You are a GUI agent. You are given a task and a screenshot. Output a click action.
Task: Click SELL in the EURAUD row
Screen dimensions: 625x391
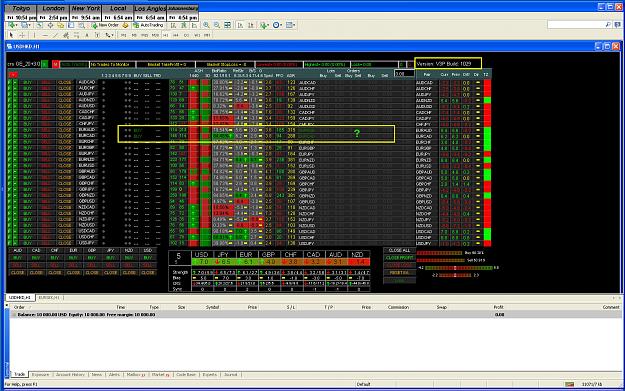click(46, 130)
